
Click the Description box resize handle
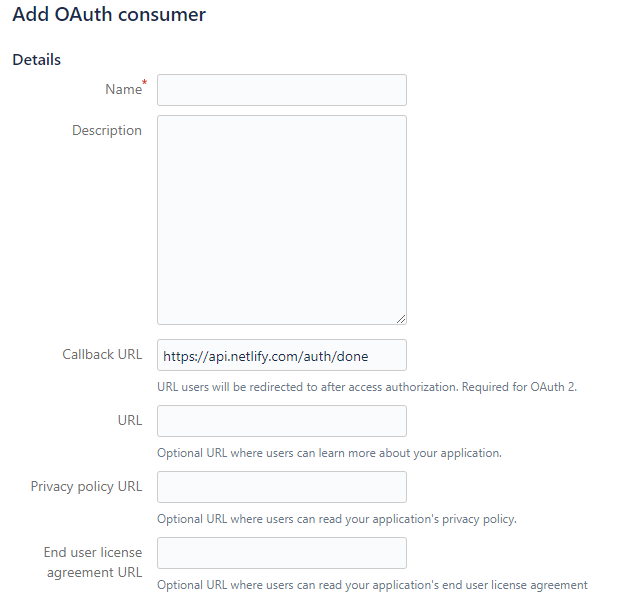point(401,319)
